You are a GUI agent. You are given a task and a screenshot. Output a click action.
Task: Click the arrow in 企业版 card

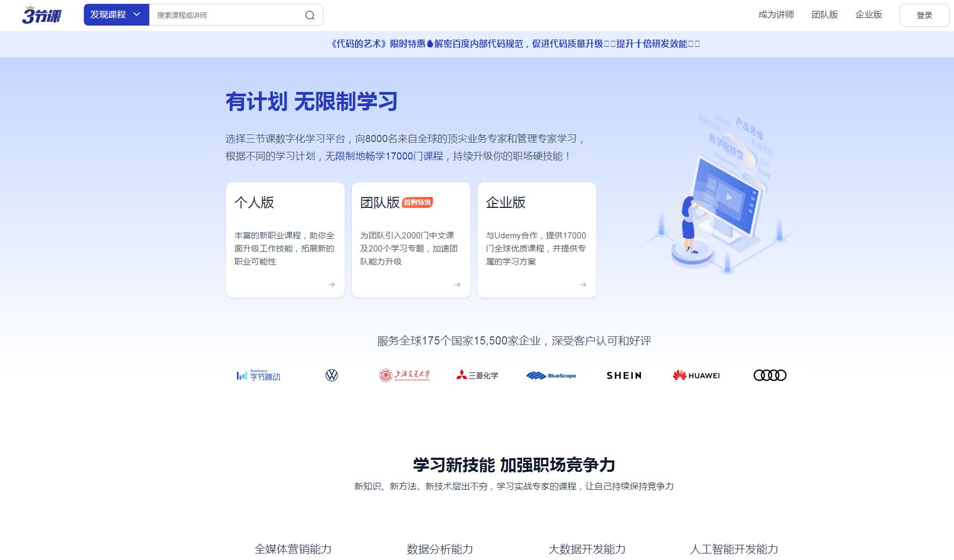(583, 285)
